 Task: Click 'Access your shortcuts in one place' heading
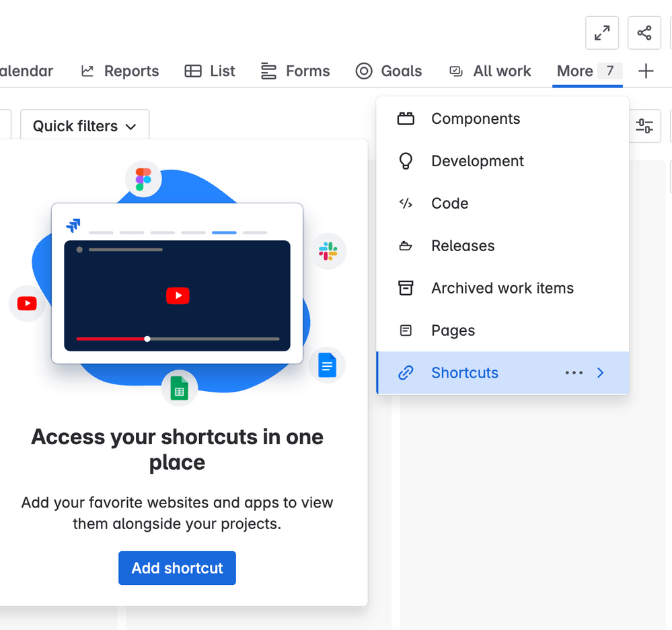click(177, 450)
